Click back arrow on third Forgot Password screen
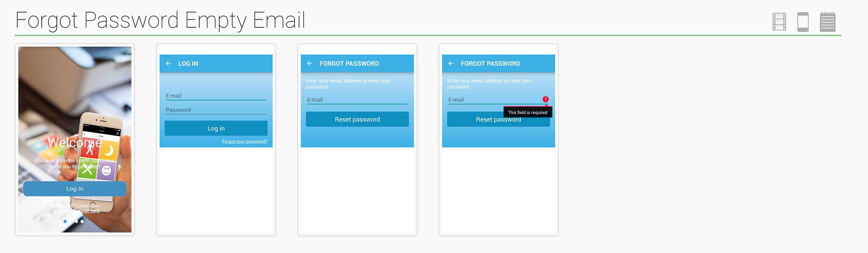 point(310,63)
